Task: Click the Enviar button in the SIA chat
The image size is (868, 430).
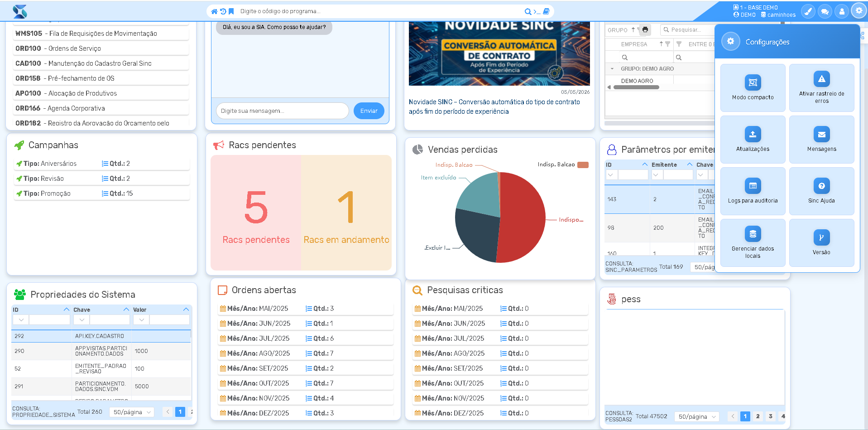Action: (369, 111)
